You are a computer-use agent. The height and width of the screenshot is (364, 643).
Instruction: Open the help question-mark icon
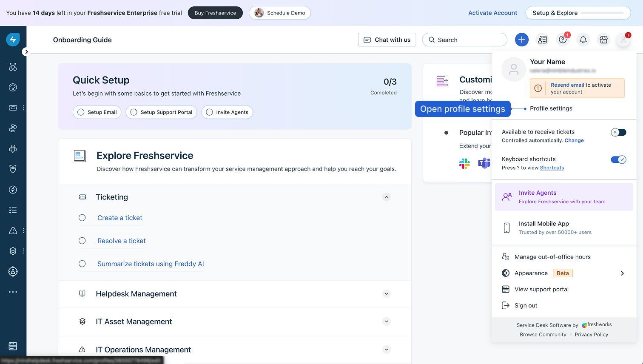click(x=563, y=40)
